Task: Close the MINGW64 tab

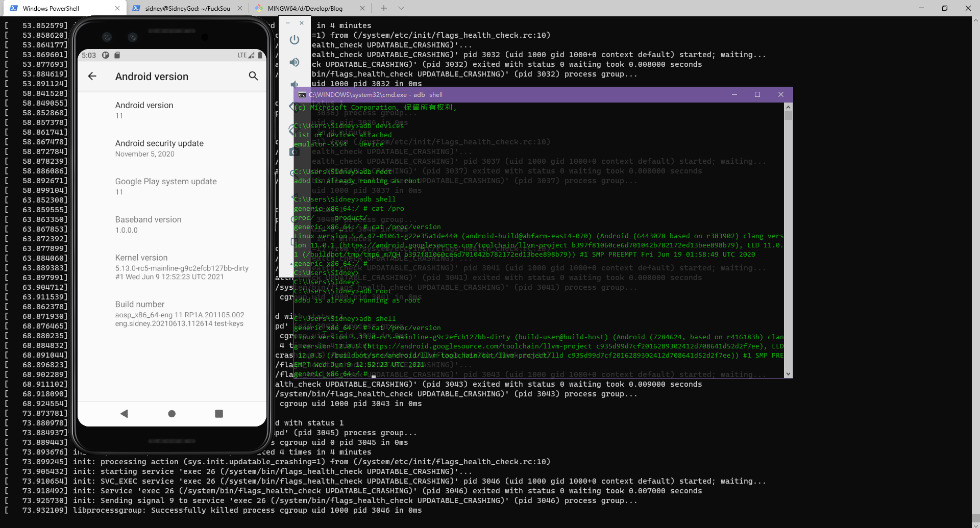Action: click(x=362, y=8)
